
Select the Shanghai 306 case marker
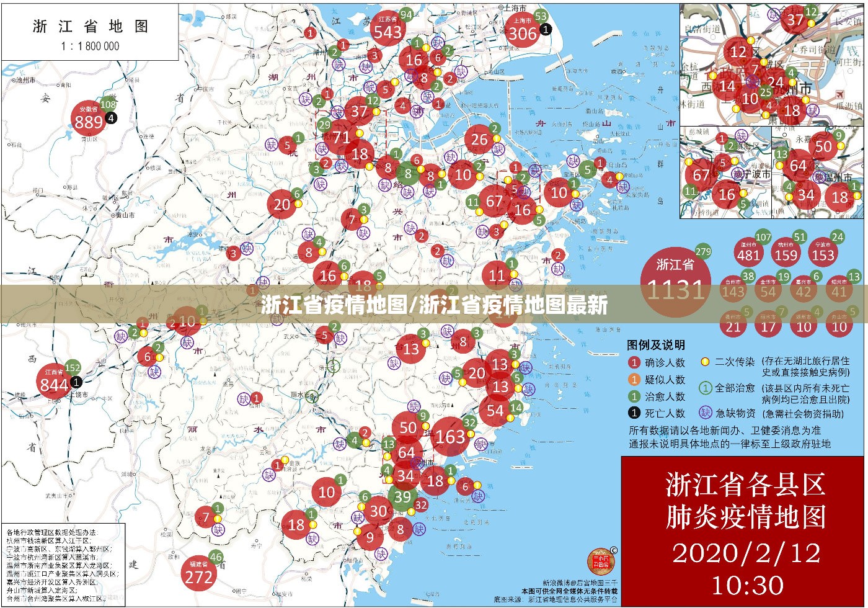(x=522, y=30)
